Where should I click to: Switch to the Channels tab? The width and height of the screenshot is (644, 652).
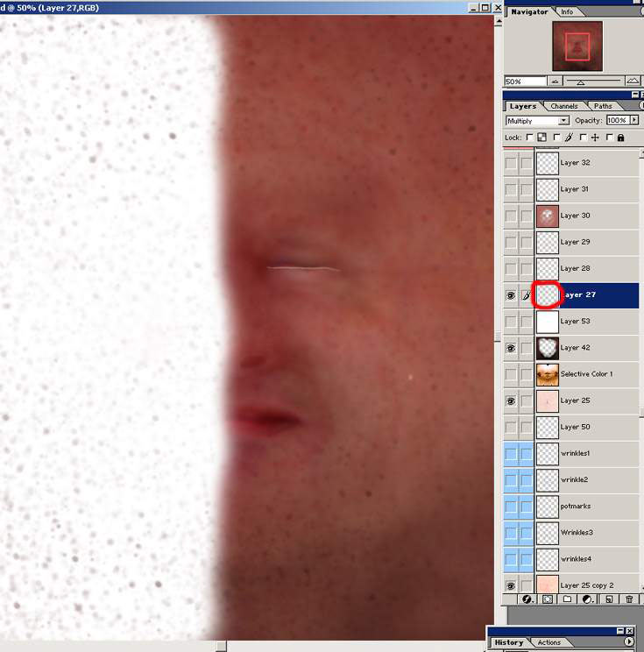(x=564, y=106)
